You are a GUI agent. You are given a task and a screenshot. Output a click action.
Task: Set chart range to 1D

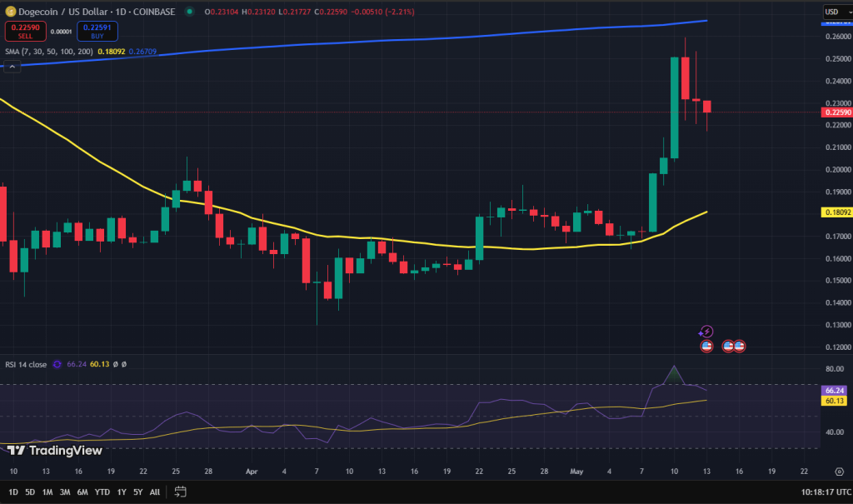tap(13, 492)
